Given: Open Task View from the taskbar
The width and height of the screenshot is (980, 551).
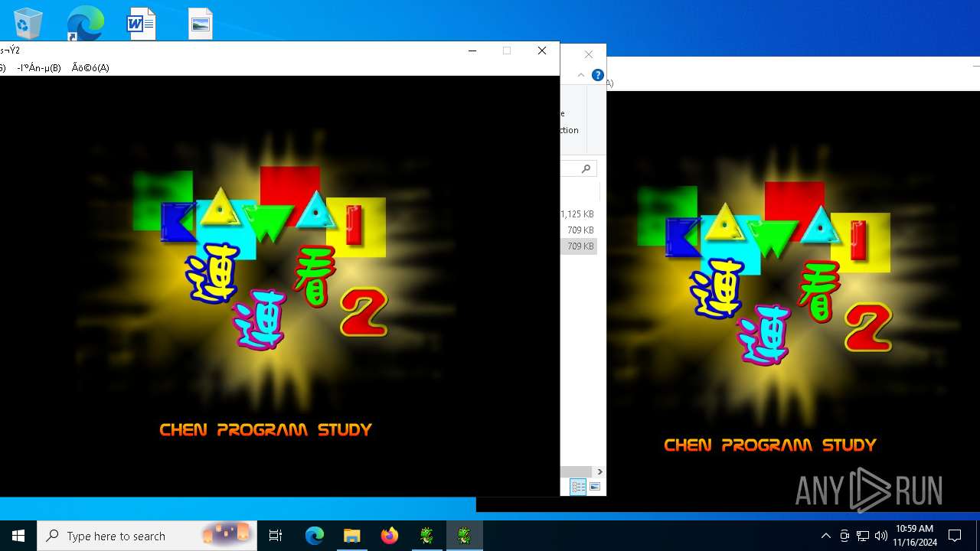Looking at the screenshot, I should [x=276, y=536].
